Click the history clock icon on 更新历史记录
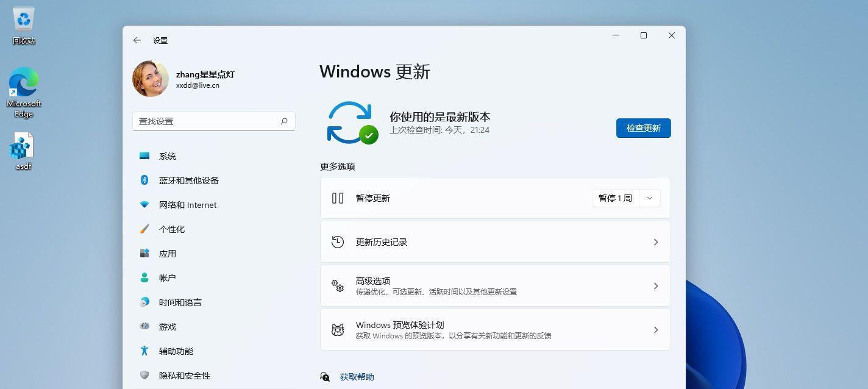868x389 pixels. click(x=338, y=242)
